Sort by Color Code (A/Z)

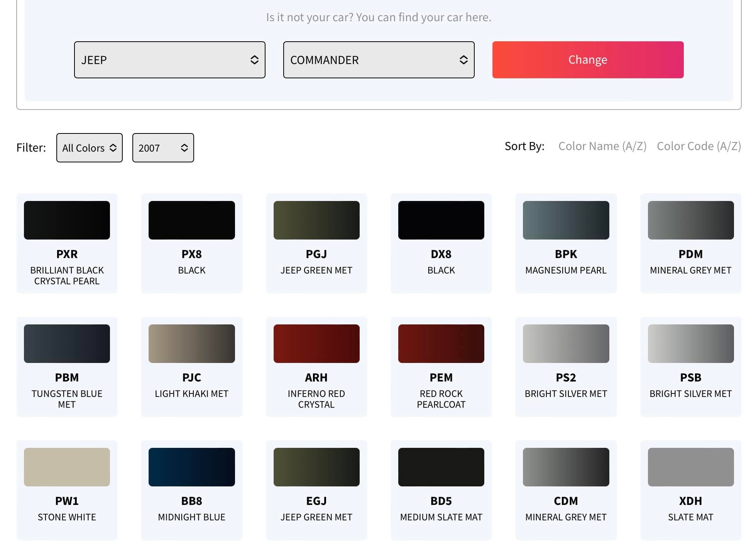coord(698,146)
